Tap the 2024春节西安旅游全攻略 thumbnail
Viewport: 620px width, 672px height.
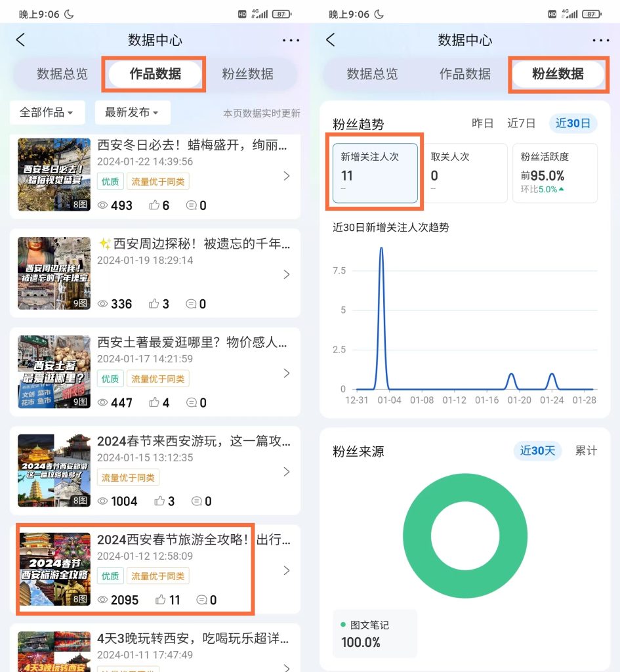[54, 569]
